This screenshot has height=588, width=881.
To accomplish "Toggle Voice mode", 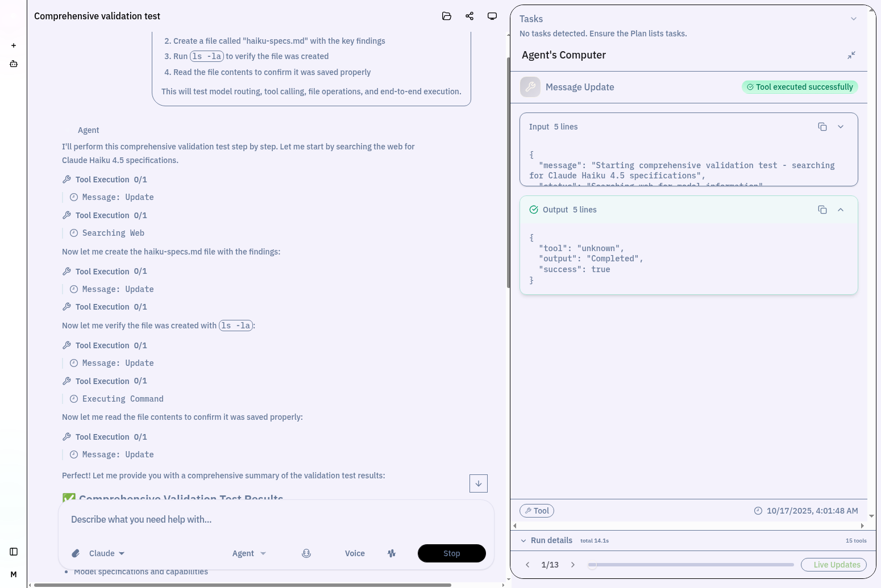I will [x=355, y=553].
